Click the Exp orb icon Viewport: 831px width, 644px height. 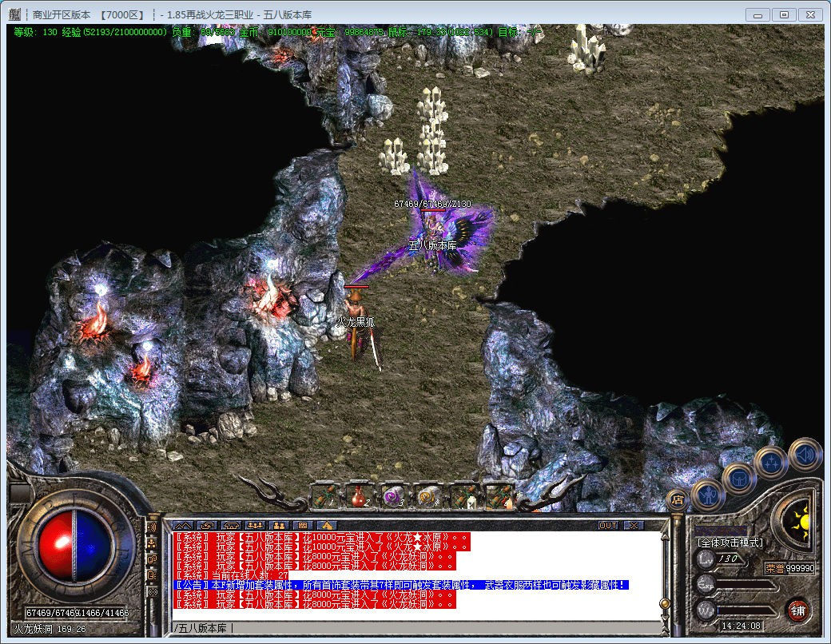coord(706,585)
